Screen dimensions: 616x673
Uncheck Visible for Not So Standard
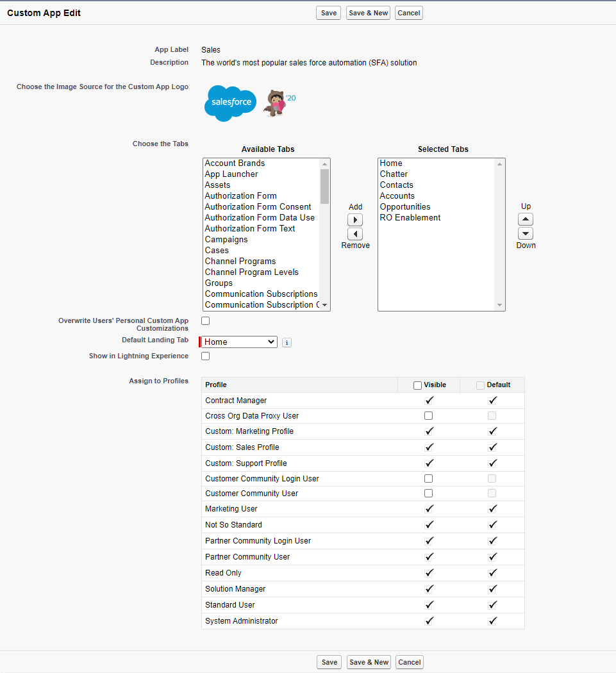coord(429,524)
